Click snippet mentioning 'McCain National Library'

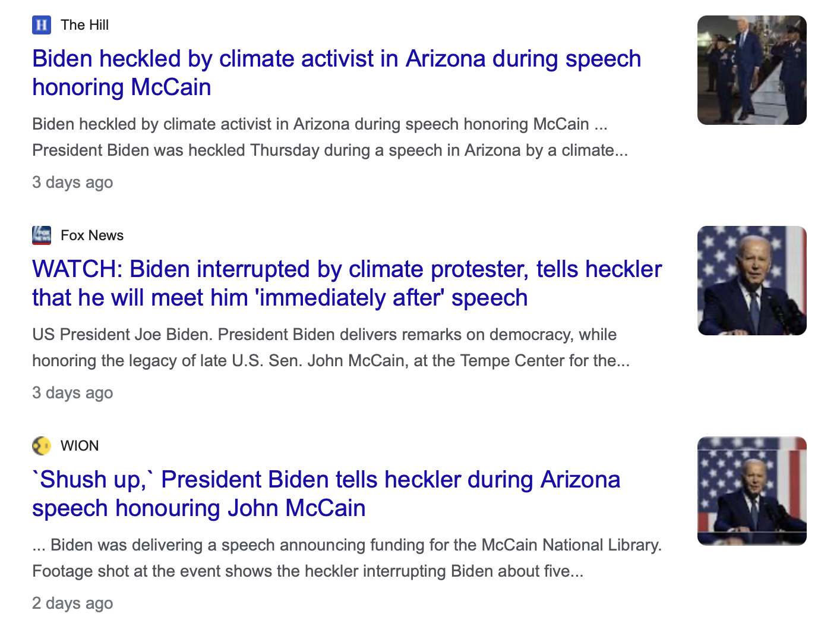pyautogui.click(x=347, y=545)
